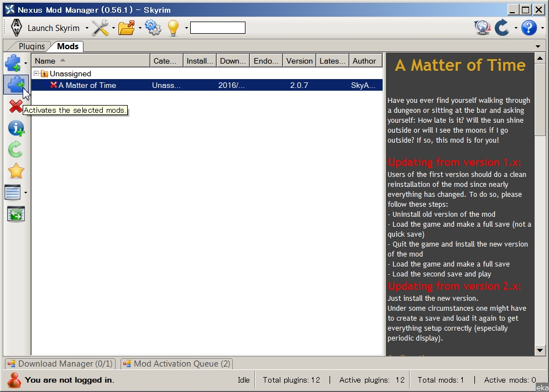Open the settings gears icon
The height and width of the screenshot is (392, 549).
pos(153,28)
